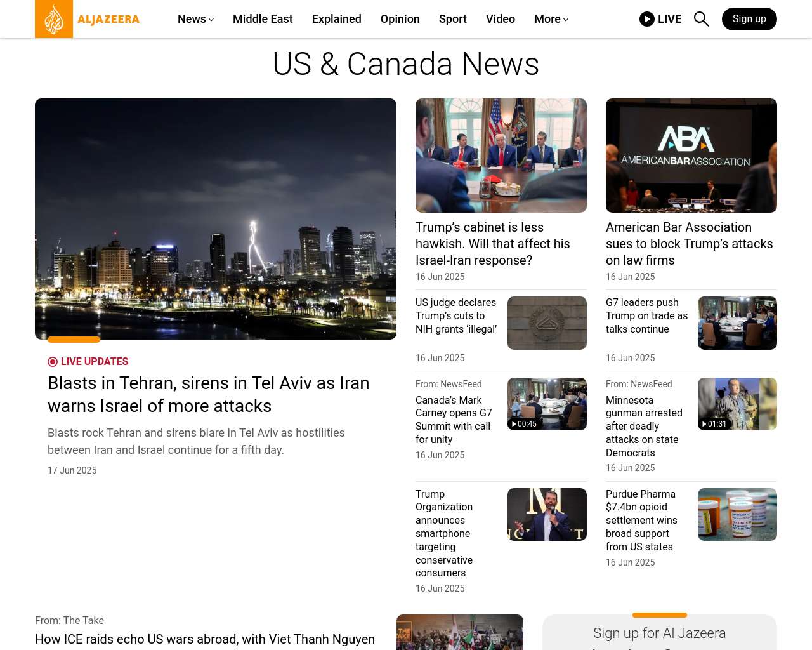The width and height of the screenshot is (812, 650).
Task: Open the LIVE stream link
Action: tap(660, 19)
